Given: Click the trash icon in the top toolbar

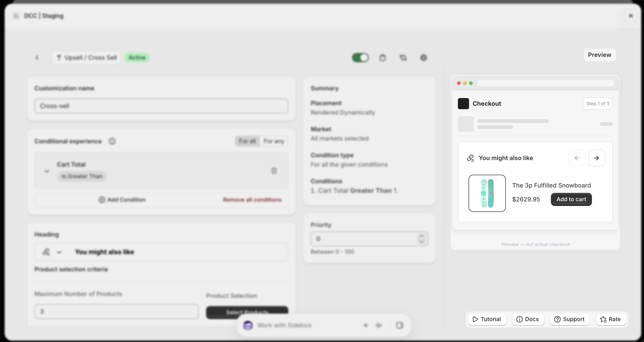Looking at the screenshot, I should [382, 58].
